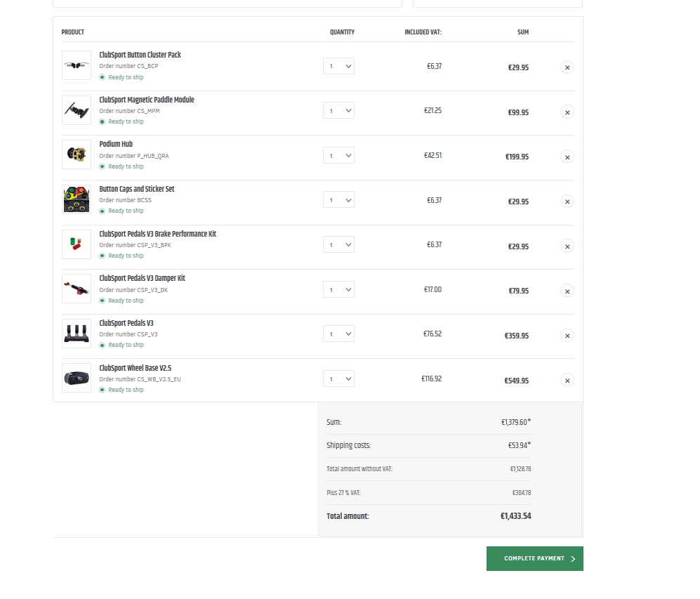Open the Podium Hub product page
700x599 pixels.
(116, 144)
